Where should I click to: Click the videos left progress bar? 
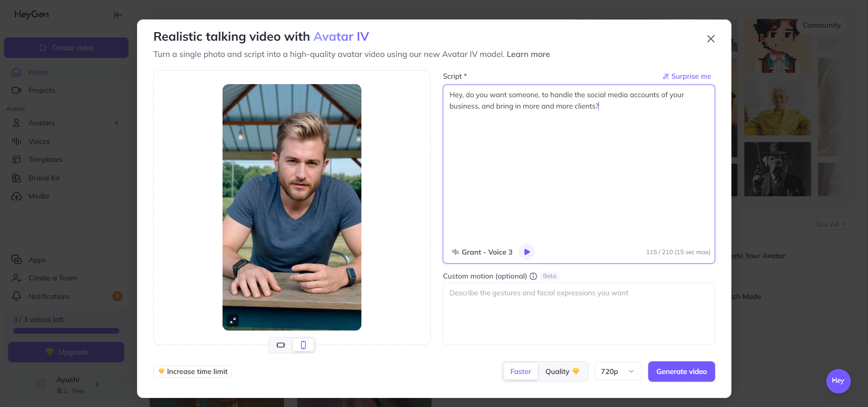(x=66, y=331)
